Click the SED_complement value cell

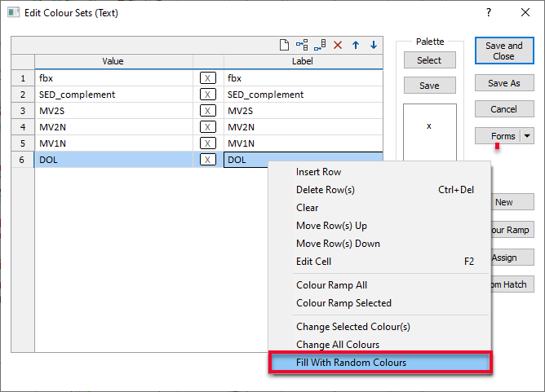[x=113, y=95]
